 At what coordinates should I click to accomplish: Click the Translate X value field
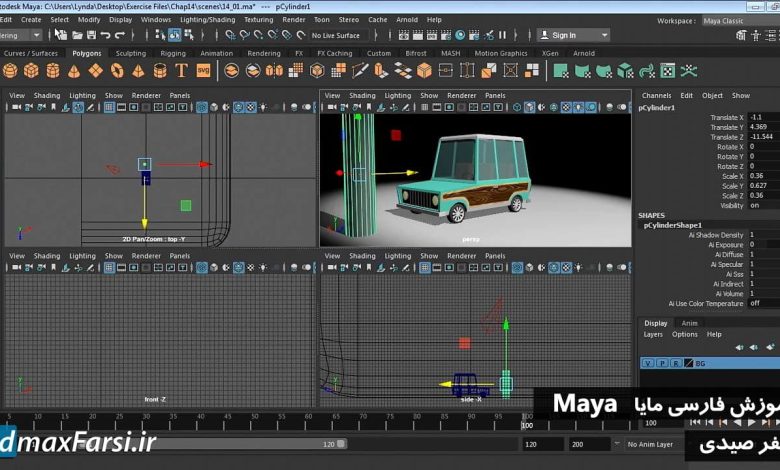762,117
